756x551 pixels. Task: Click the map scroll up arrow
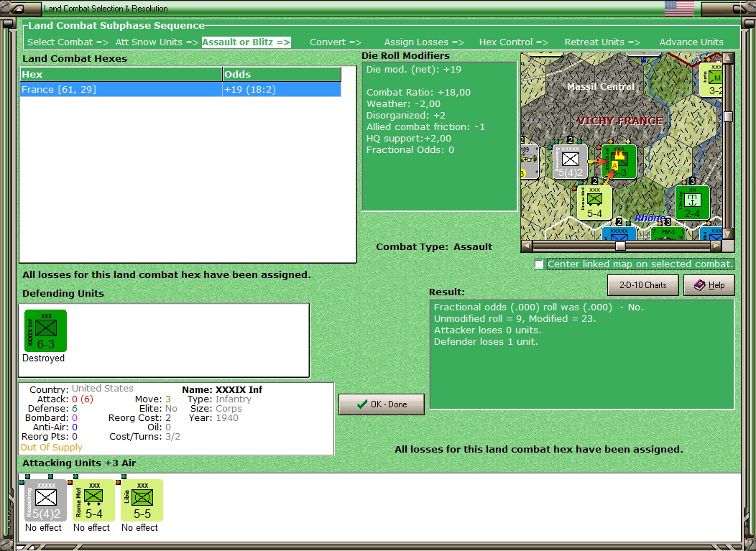[x=728, y=58]
